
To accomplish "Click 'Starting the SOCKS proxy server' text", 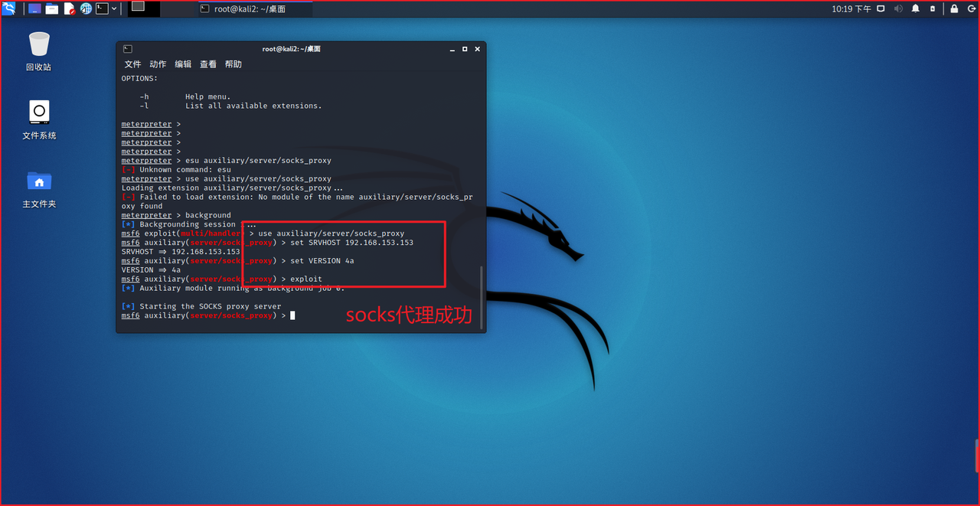I will coord(211,306).
